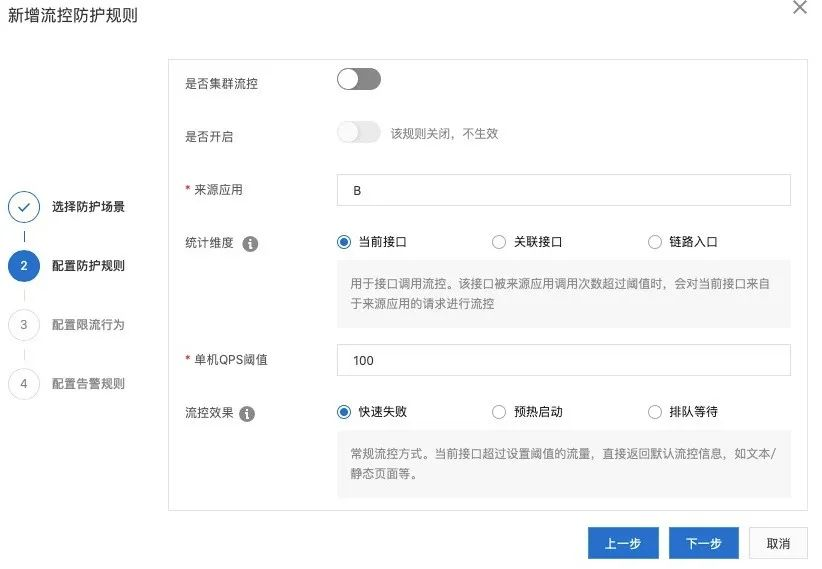This screenshot has width=822, height=569.
Task: Click the info icon beside 统计维度
Action: pyautogui.click(x=250, y=243)
